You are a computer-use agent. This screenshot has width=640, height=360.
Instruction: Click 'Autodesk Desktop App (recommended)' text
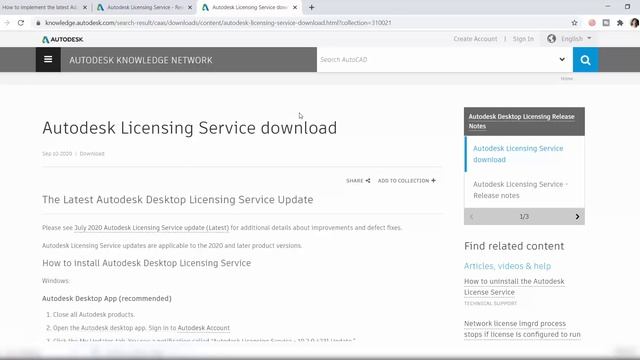tap(107, 298)
